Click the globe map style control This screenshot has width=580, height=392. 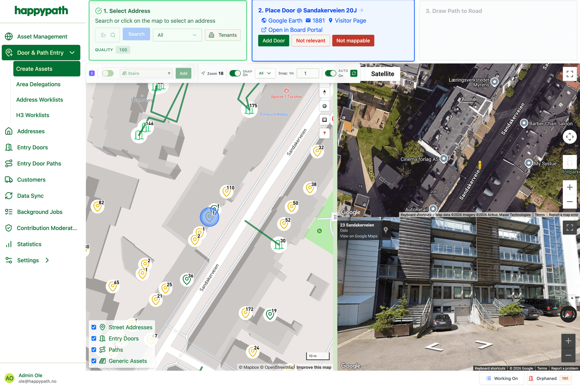pos(325,106)
